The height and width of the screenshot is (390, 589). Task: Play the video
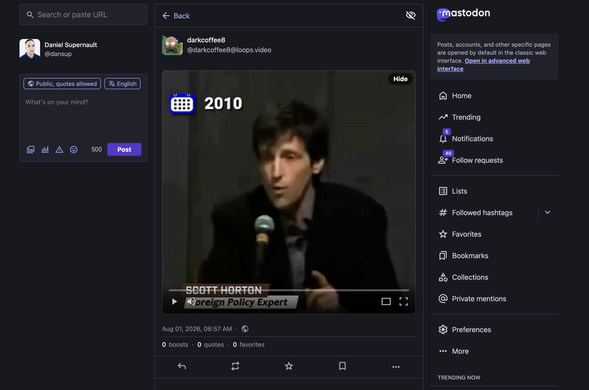click(x=174, y=301)
